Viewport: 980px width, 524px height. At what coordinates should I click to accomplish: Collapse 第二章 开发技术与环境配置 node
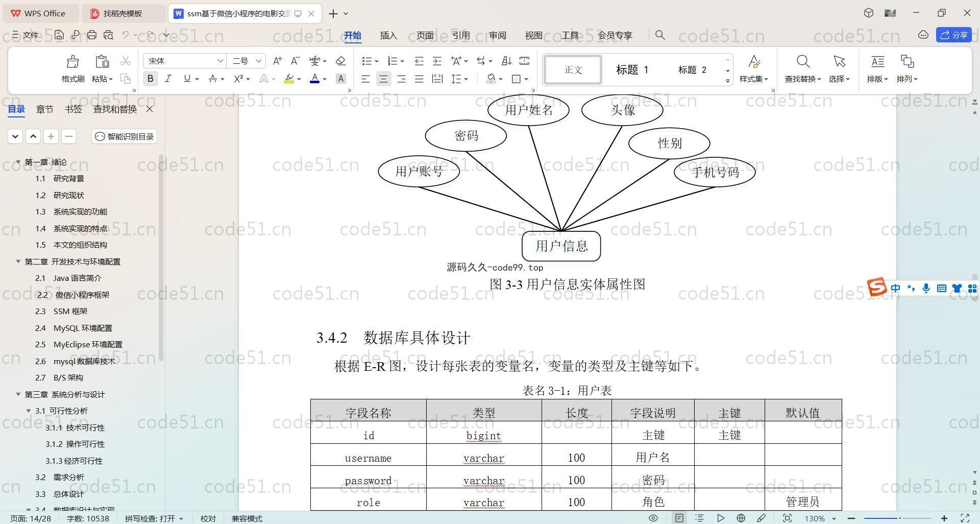click(x=18, y=261)
